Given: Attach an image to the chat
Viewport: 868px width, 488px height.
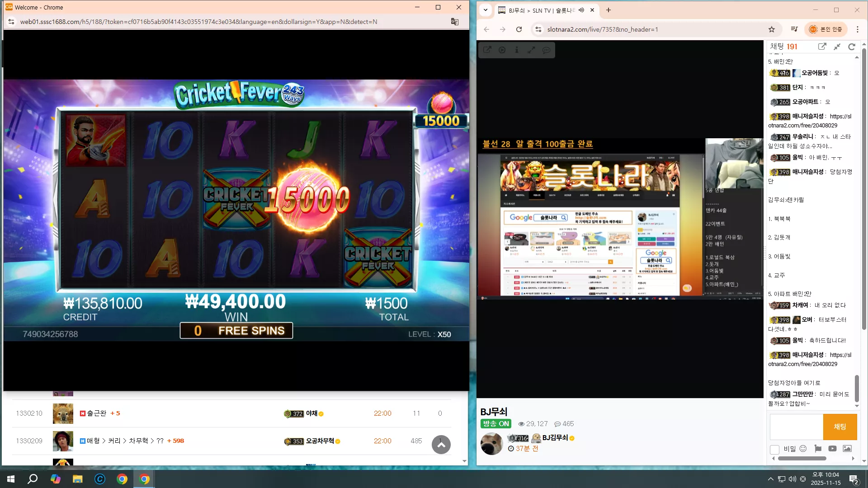Looking at the screenshot, I should click(x=847, y=449).
